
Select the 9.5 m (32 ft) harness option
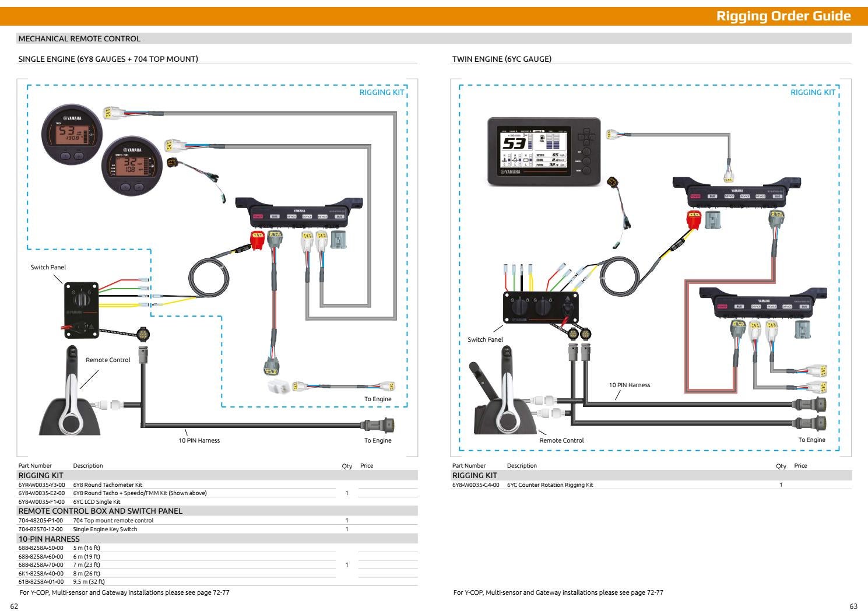coord(89,581)
